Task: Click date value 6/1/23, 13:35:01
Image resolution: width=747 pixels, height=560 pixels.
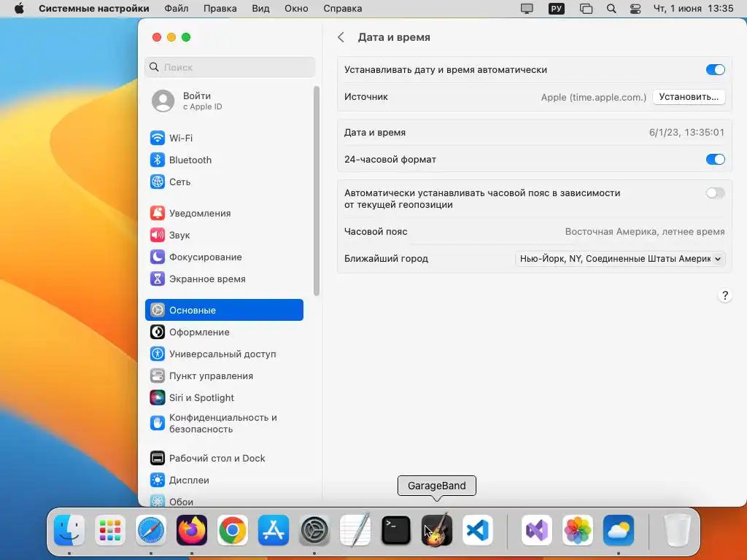Action: pos(686,133)
